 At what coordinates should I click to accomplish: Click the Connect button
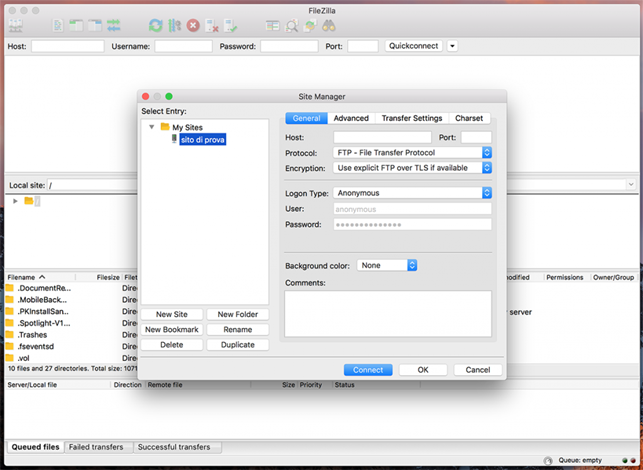point(368,370)
